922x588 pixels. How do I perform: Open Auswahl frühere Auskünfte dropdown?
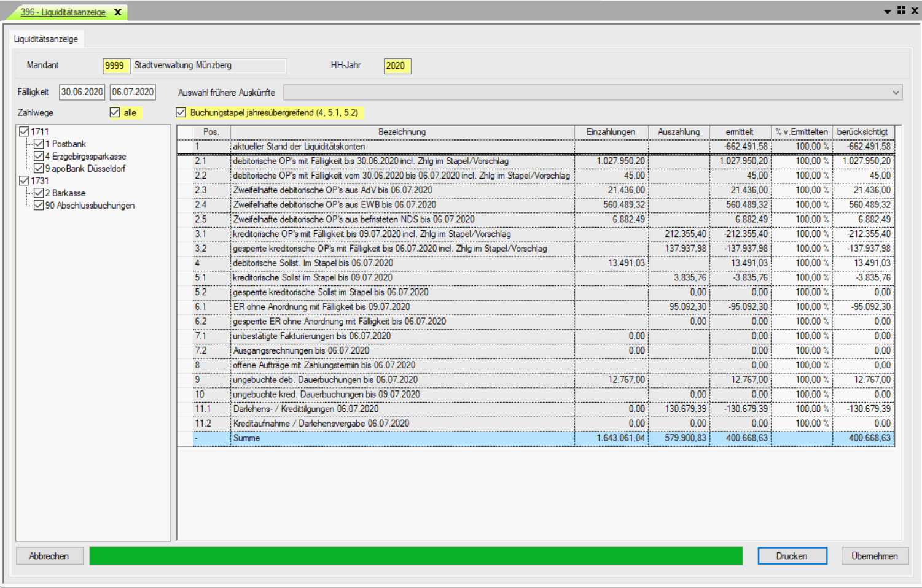pyautogui.click(x=896, y=93)
